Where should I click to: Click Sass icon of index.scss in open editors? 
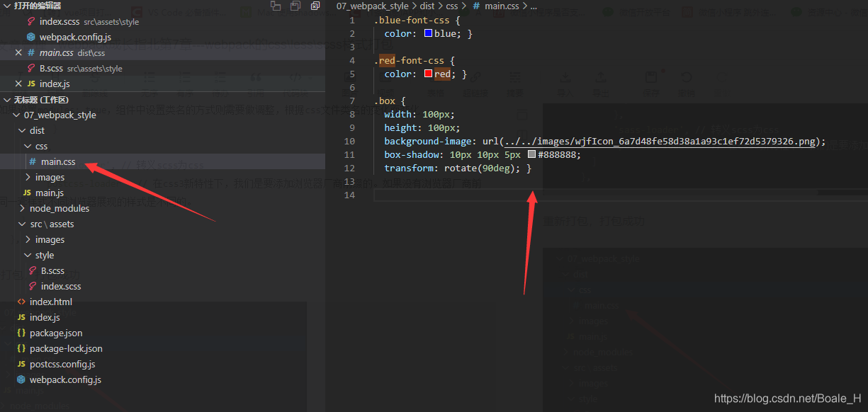[x=31, y=22]
